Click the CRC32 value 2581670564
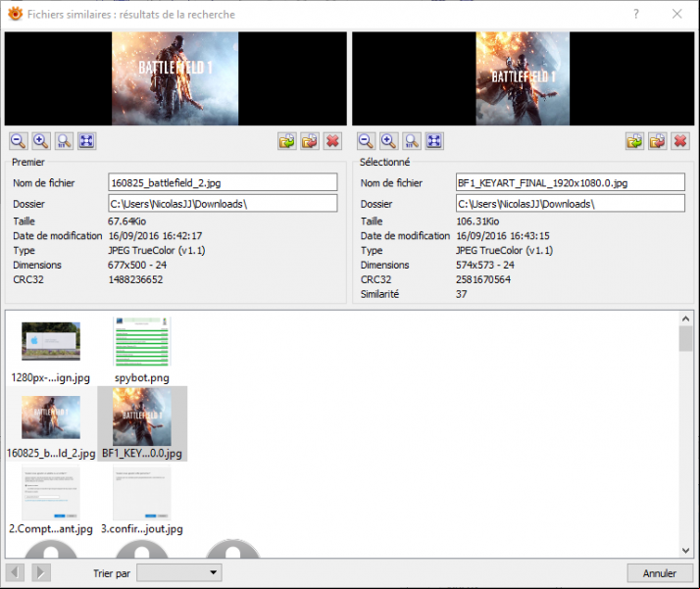 coord(483,279)
